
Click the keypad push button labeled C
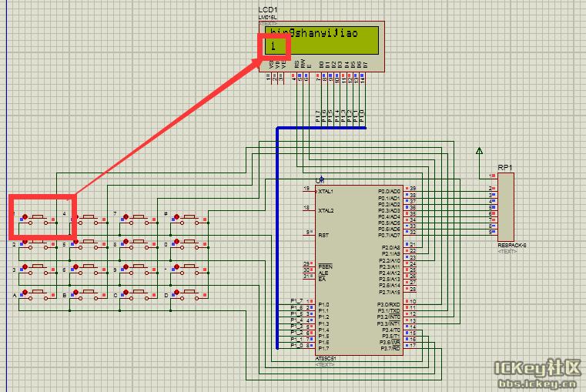tap(139, 295)
